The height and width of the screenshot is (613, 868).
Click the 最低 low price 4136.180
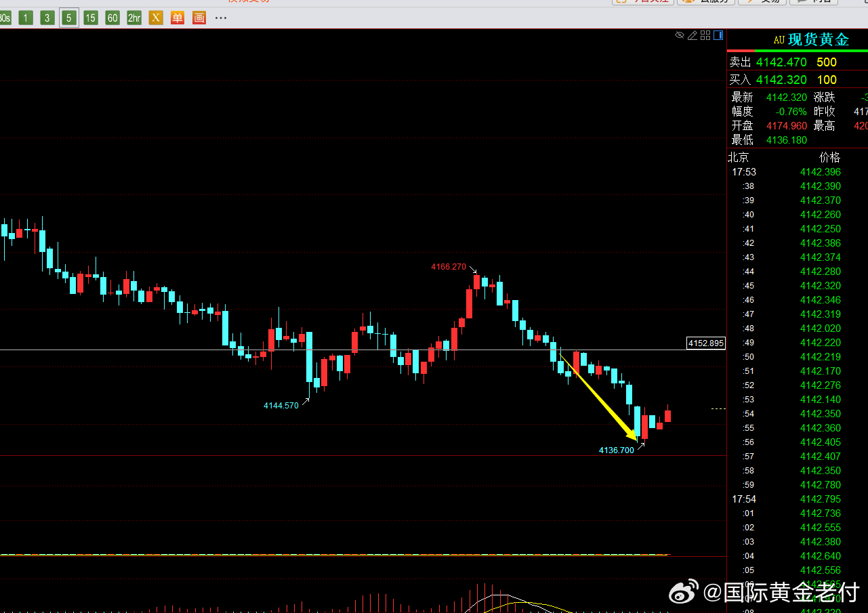(x=787, y=140)
